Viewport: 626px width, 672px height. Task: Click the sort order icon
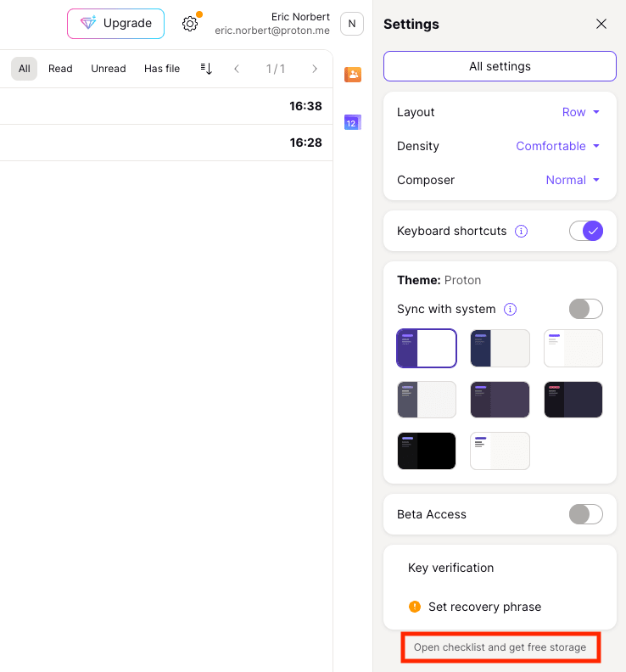coord(206,69)
